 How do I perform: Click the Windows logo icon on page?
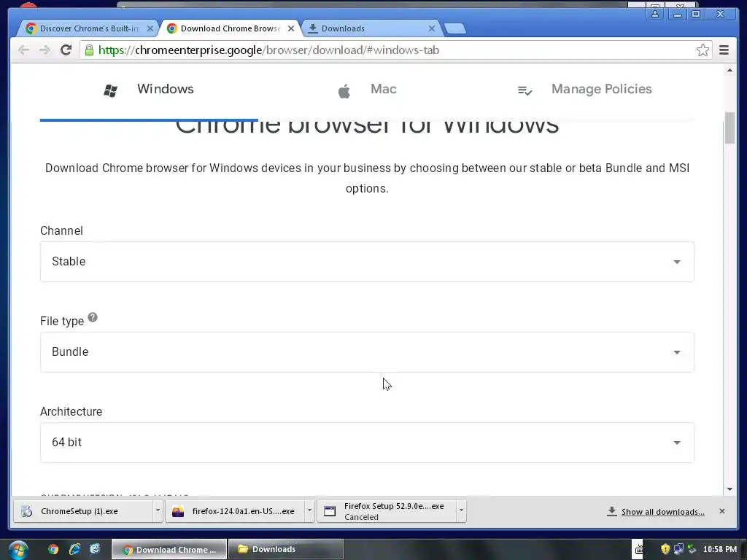coord(111,90)
